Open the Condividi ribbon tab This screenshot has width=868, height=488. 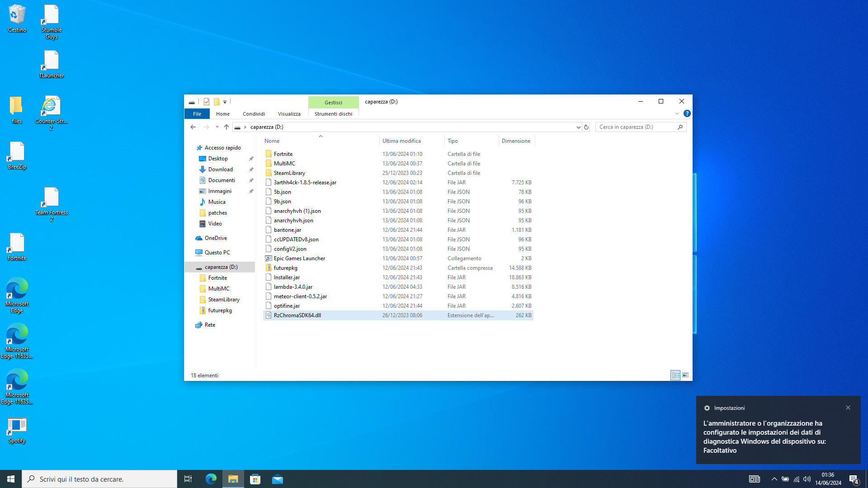pos(254,114)
